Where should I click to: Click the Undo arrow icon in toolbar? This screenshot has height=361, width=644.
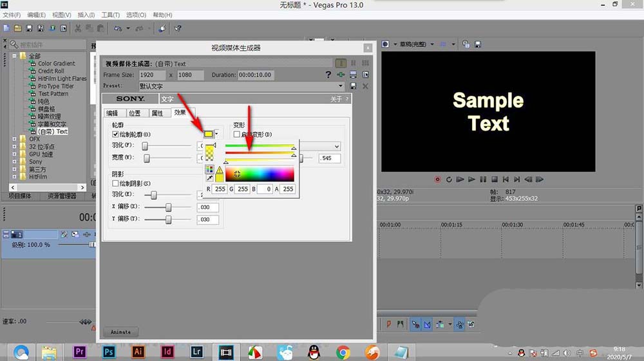(118, 28)
